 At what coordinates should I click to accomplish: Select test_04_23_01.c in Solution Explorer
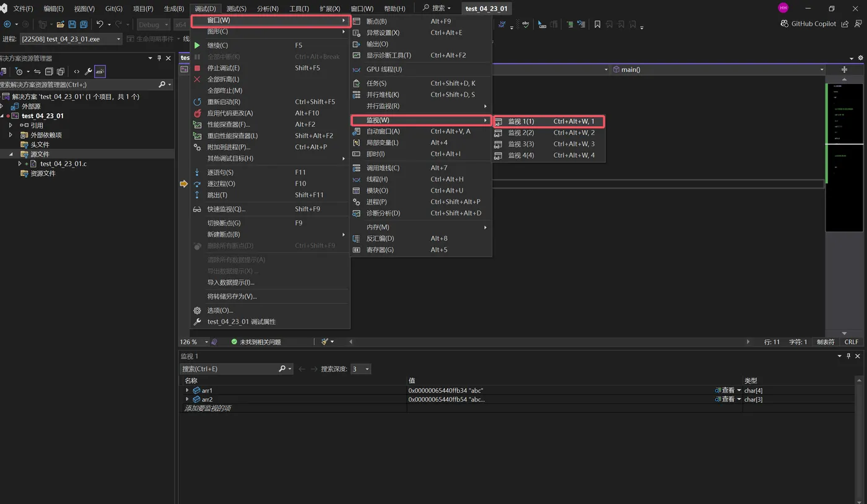click(63, 164)
